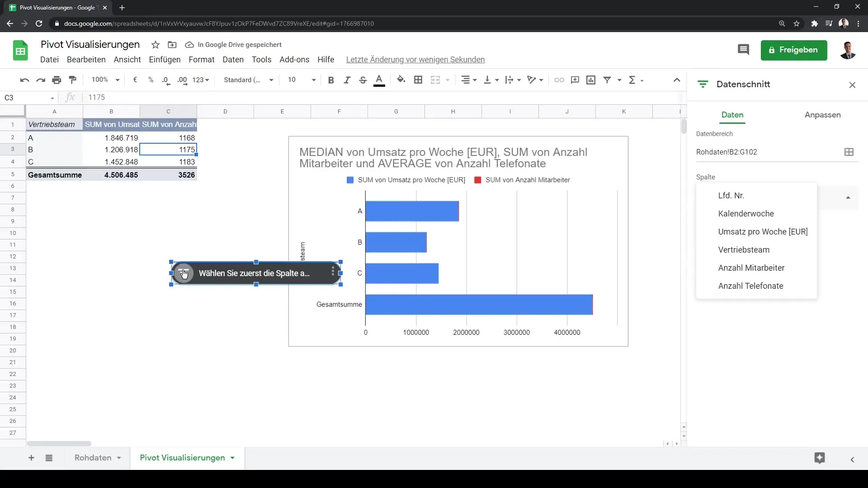Toggle strikethrough formatting
This screenshot has height=488, width=868.
(363, 80)
